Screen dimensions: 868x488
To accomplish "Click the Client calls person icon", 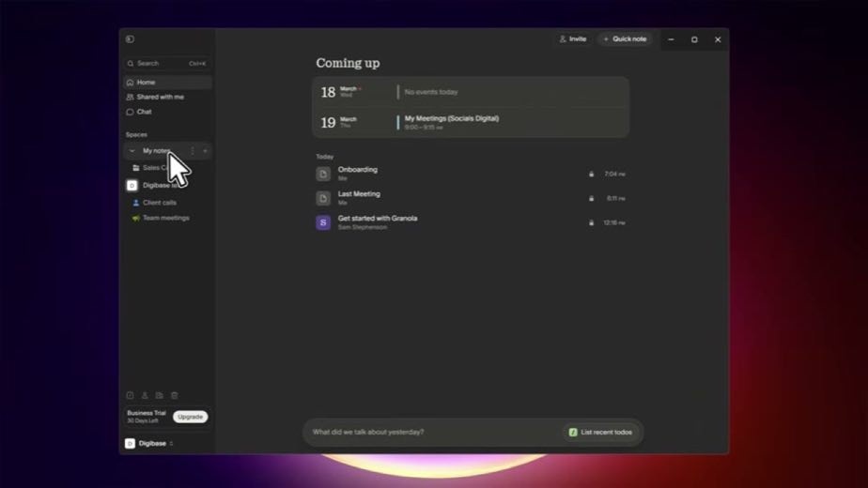I will [x=135, y=203].
